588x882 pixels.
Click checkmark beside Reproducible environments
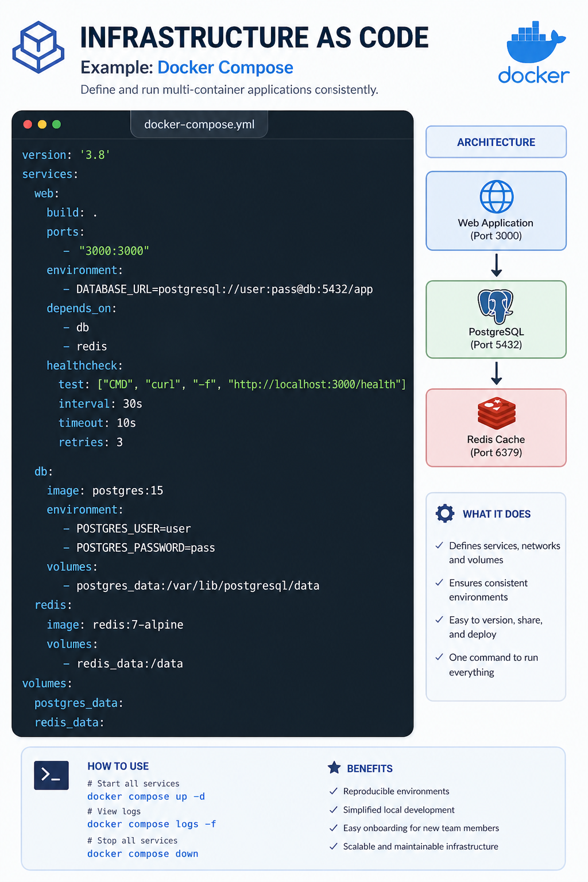[x=333, y=791]
